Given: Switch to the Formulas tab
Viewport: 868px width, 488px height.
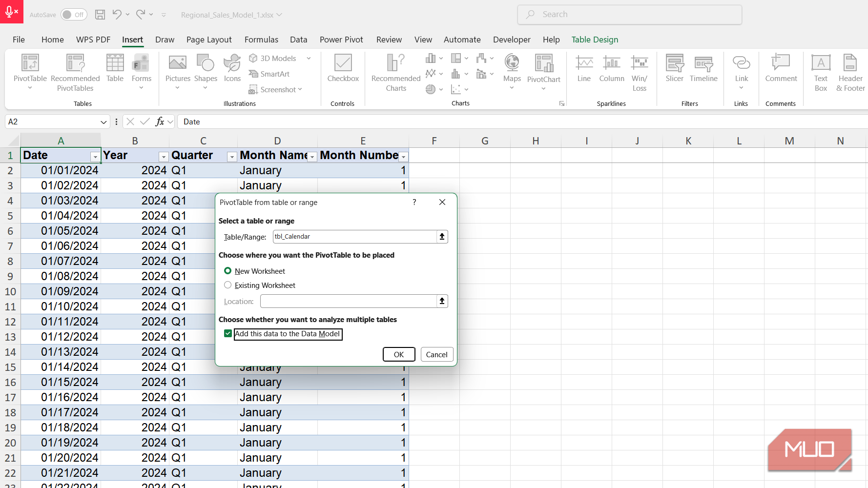Looking at the screenshot, I should coord(261,40).
